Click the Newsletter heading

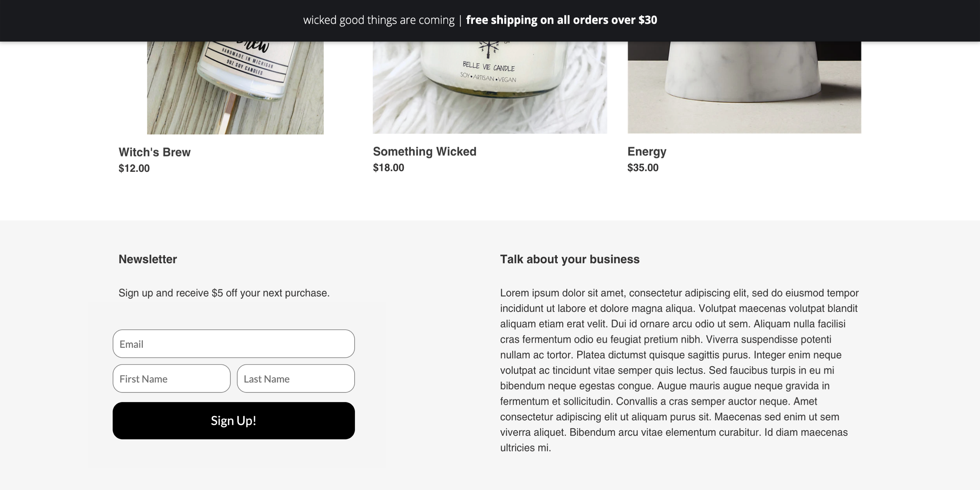pos(148,259)
